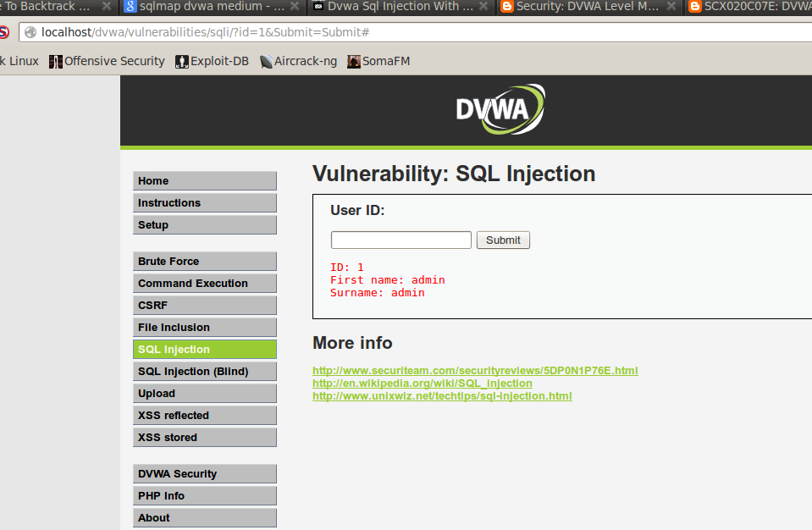
Task: Click the Blogger favicon on the Security DVWA tab
Action: [506, 7]
